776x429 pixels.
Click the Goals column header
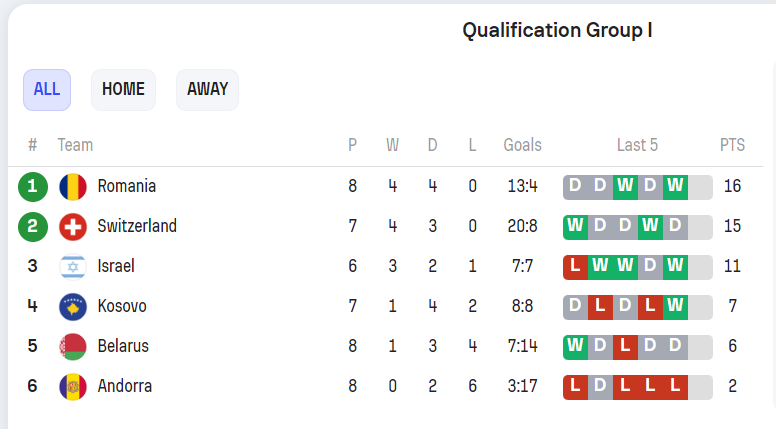[522, 145]
